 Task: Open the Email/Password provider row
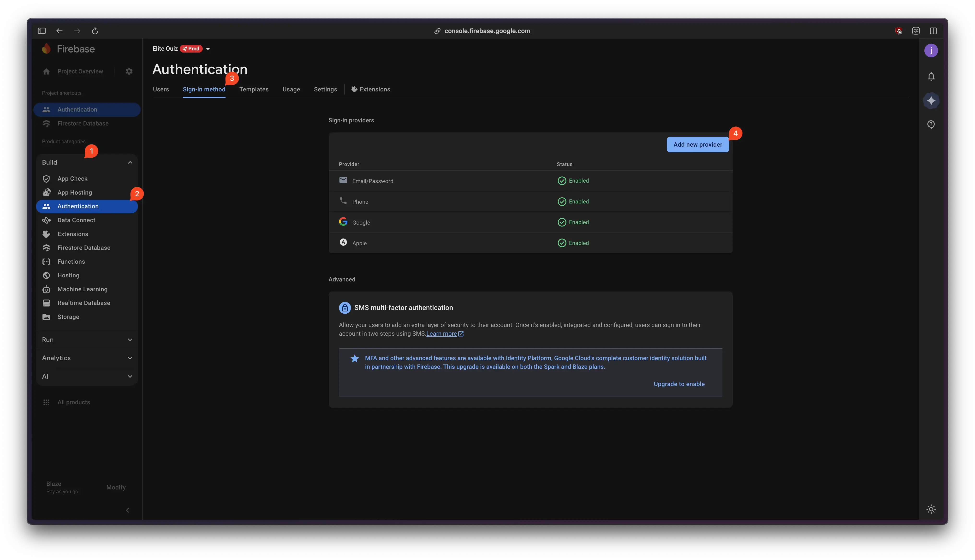coord(530,181)
